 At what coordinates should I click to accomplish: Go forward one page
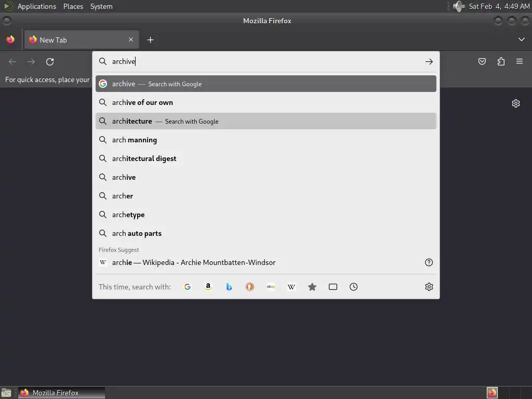click(x=31, y=62)
